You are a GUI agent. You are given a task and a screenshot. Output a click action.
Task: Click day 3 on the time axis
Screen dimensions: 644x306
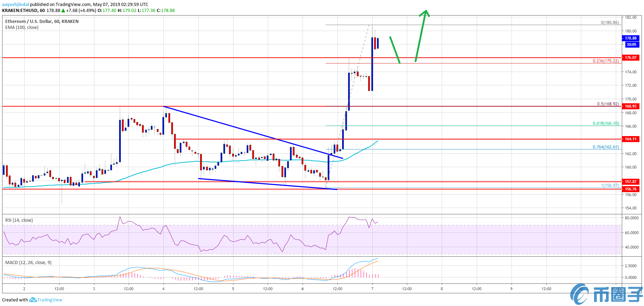click(94, 289)
